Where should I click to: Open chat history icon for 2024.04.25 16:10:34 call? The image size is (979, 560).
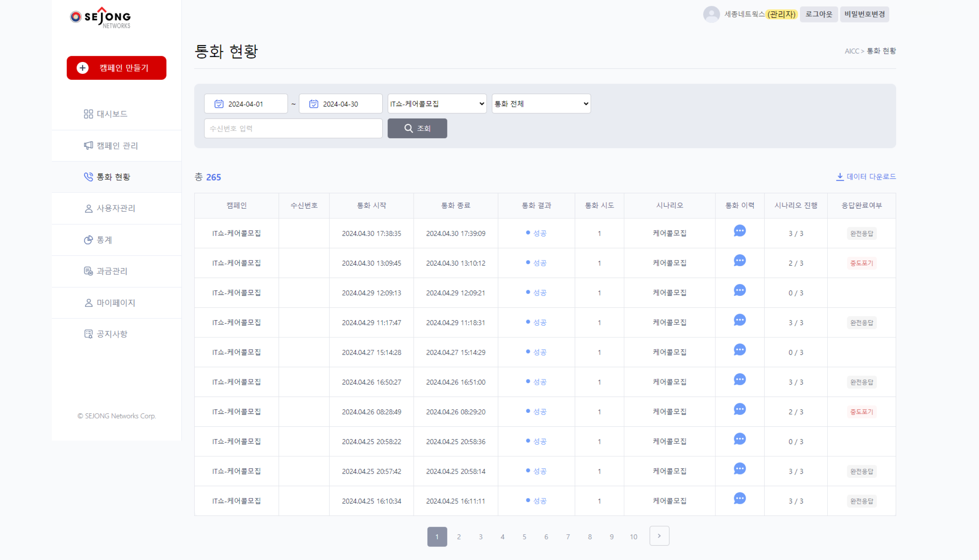tap(739, 499)
